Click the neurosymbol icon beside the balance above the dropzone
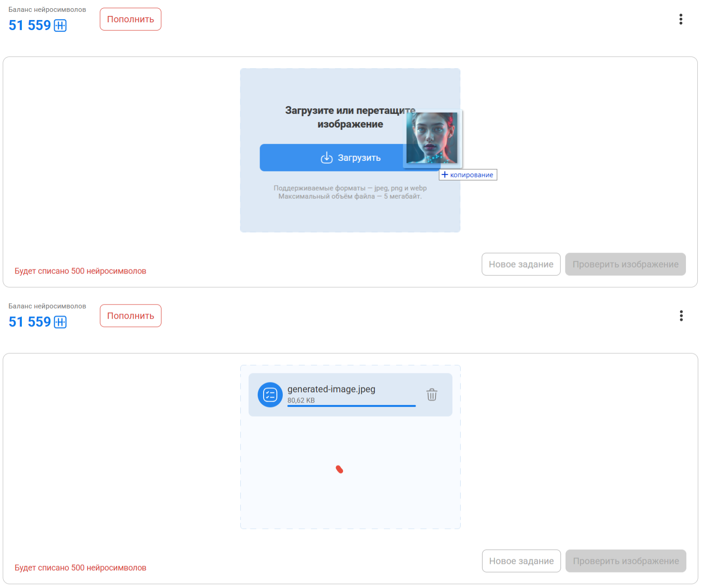The height and width of the screenshot is (588, 706). pos(60,26)
